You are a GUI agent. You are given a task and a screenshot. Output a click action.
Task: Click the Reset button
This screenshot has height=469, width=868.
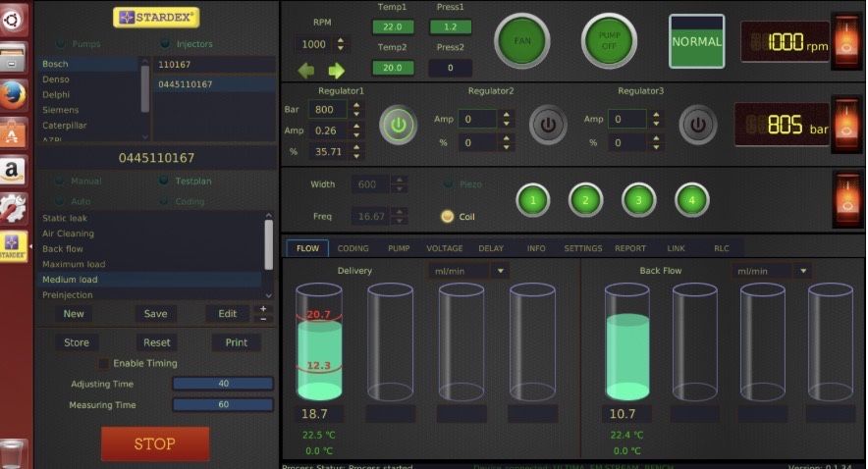pos(157,342)
